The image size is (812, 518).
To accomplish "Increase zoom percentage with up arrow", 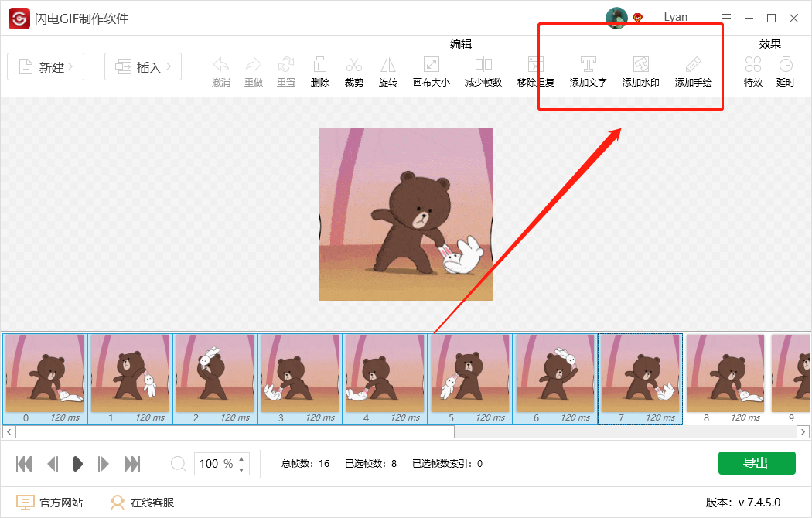I will 241,458.
